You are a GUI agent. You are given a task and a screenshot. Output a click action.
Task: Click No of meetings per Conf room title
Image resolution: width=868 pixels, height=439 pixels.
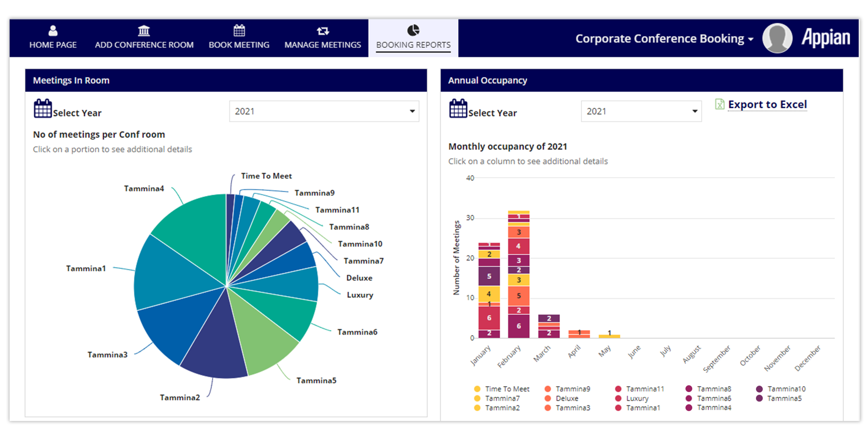tap(99, 134)
